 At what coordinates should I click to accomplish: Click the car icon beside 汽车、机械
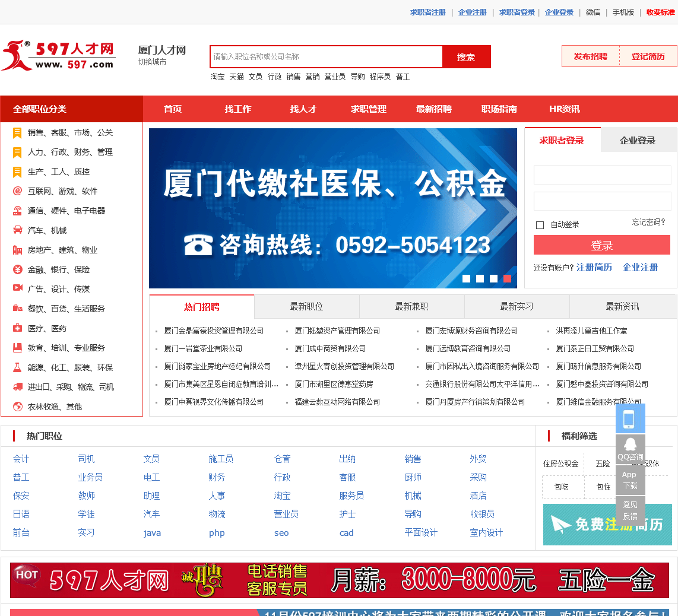[17, 230]
